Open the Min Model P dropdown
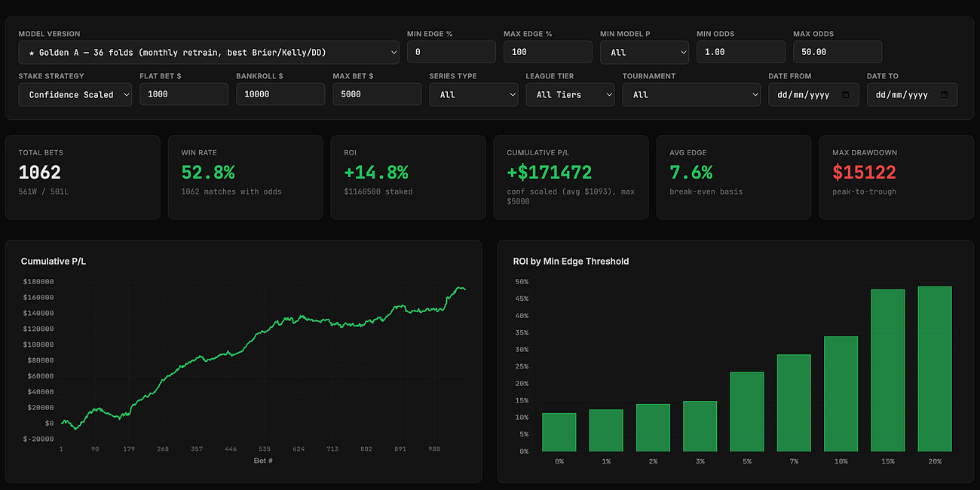The height and width of the screenshot is (490, 980). (x=645, y=52)
